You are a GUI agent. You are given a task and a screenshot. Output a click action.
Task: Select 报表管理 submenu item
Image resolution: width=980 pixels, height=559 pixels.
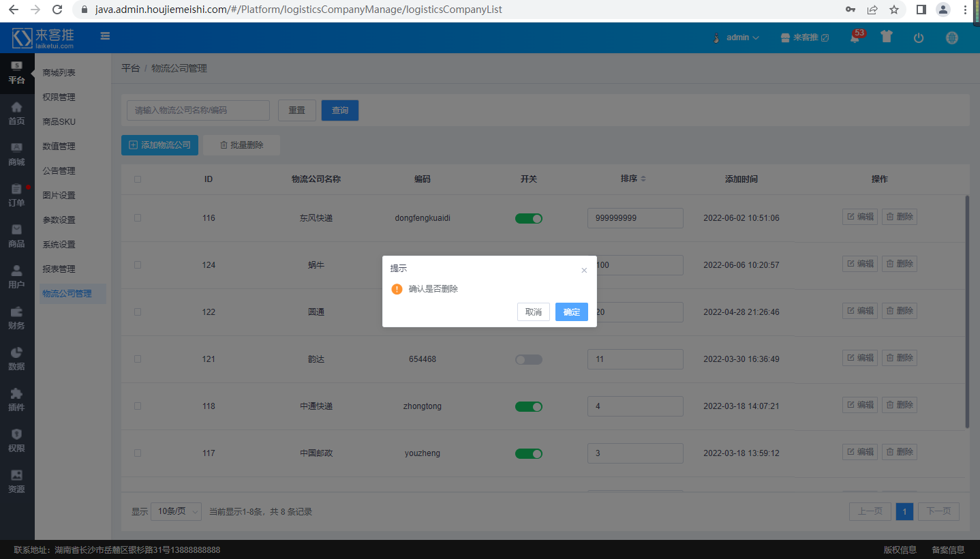[x=59, y=269]
